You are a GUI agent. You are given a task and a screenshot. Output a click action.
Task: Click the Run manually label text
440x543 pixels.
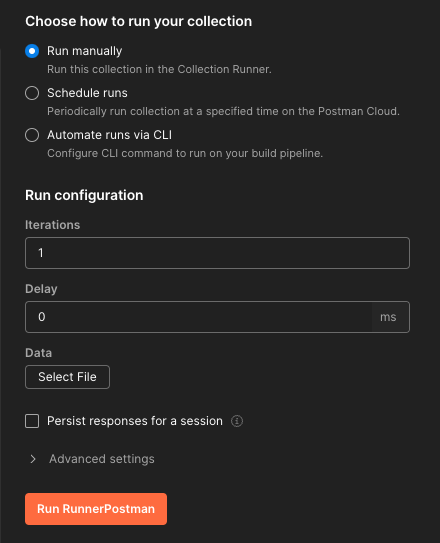[84, 51]
